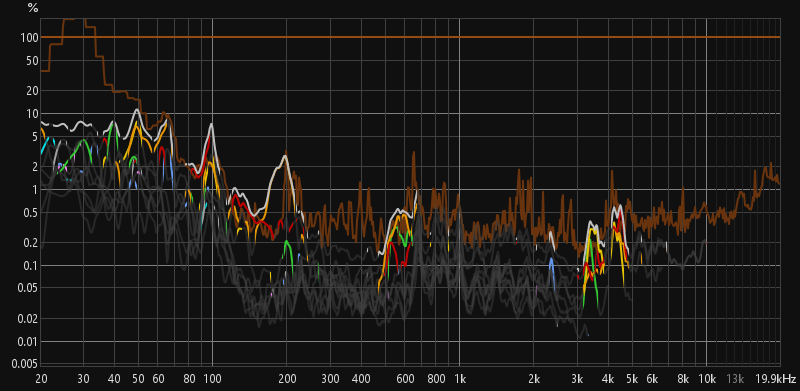Click the 400 Hz frequency axis label

(x=361, y=379)
